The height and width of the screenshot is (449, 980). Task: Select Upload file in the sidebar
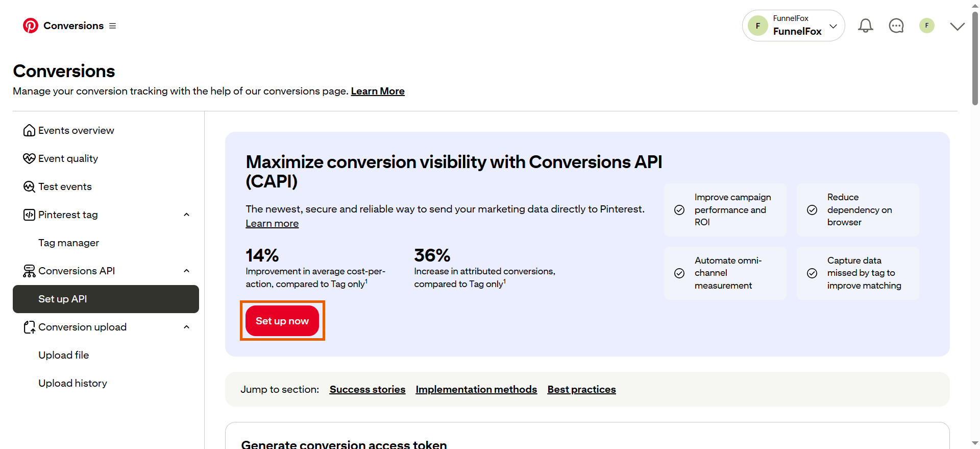point(63,356)
